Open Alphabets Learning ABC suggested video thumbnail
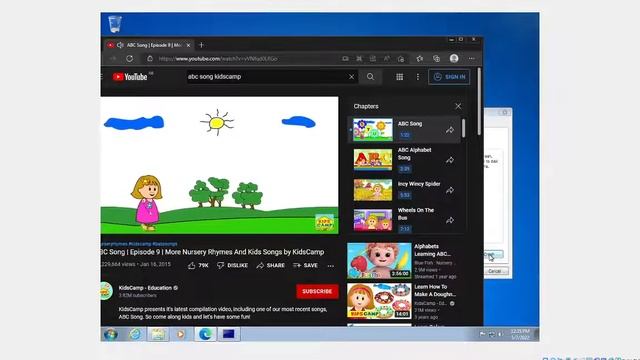 pos(379,261)
